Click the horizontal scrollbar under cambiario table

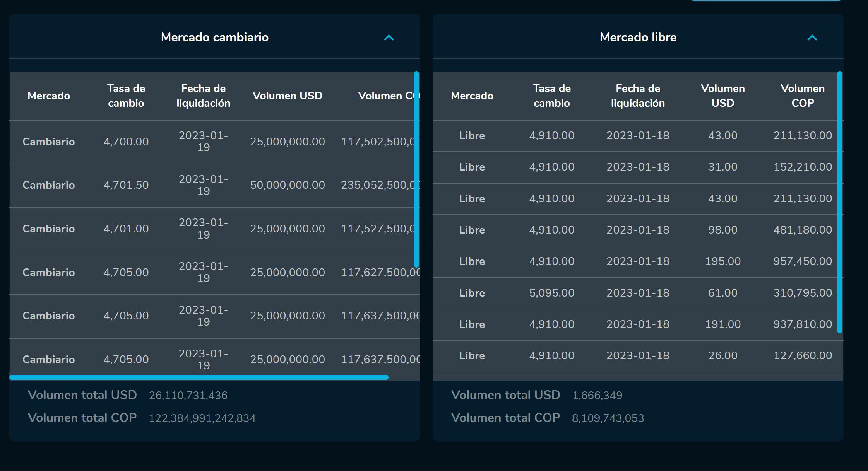click(x=199, y=377)
